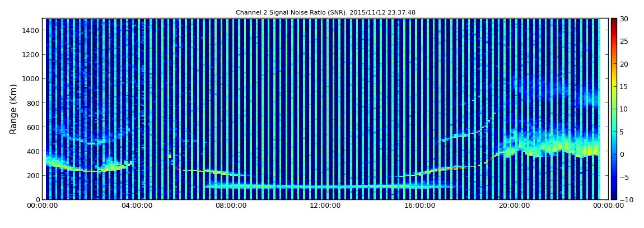Screen dimensions: 644x228
Task: Click the colorbar value 10
Action: (x=624, y=109)
